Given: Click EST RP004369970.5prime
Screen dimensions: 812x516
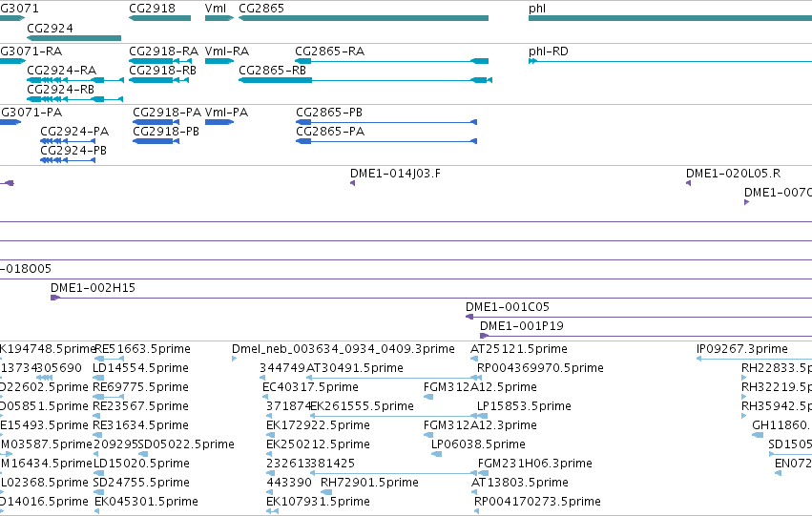Looking at the screenshot, I should [x=480, y=378].
